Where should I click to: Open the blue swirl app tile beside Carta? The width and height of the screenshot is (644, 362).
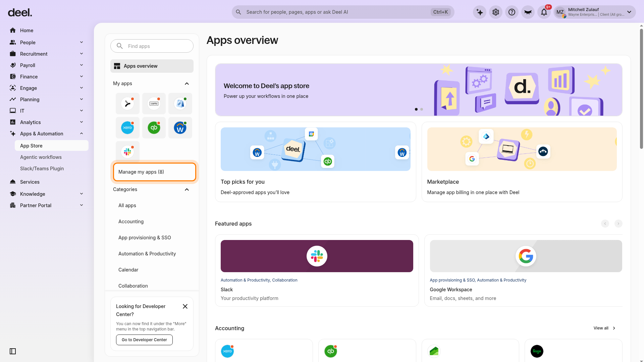click(x=180, y=104)
